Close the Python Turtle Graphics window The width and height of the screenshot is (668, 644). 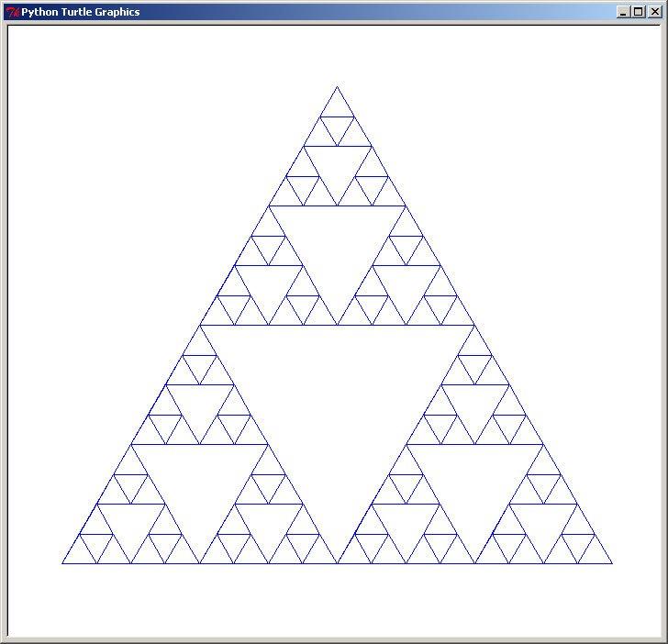pos(655,12)
